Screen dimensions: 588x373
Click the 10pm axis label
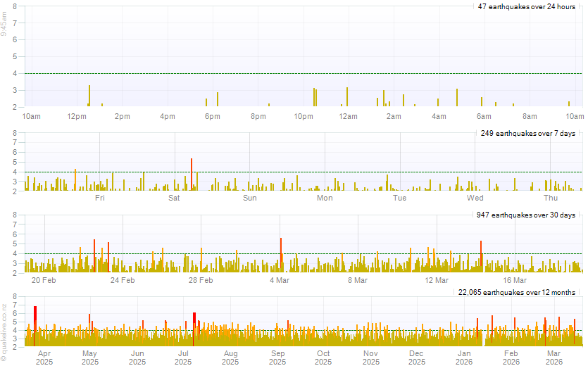[x=304, y=116]
